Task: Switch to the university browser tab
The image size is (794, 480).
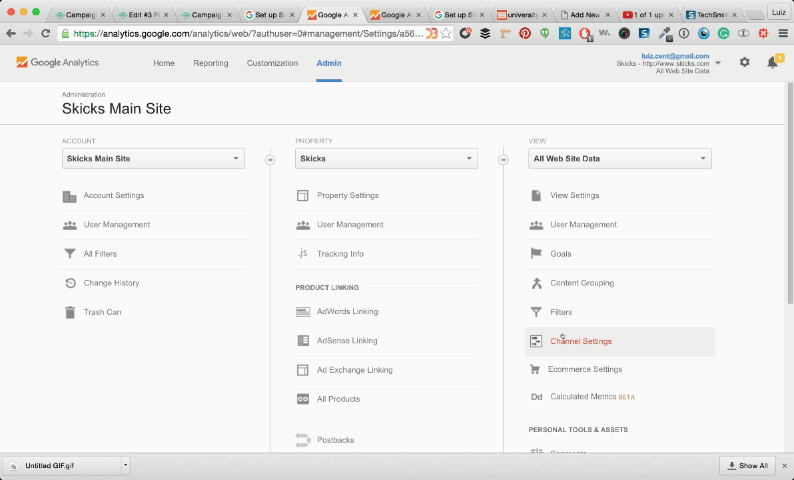Action: [x=522, y=15]
